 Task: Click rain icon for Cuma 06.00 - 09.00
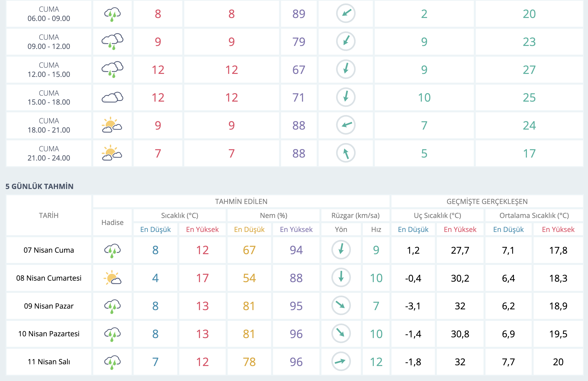[x=112, y=14]
